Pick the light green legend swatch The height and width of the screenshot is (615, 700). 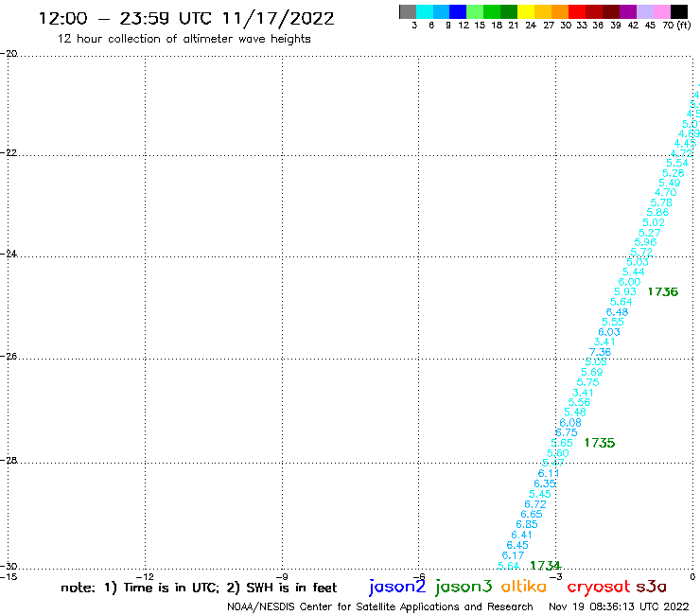(x=475, y=11)
